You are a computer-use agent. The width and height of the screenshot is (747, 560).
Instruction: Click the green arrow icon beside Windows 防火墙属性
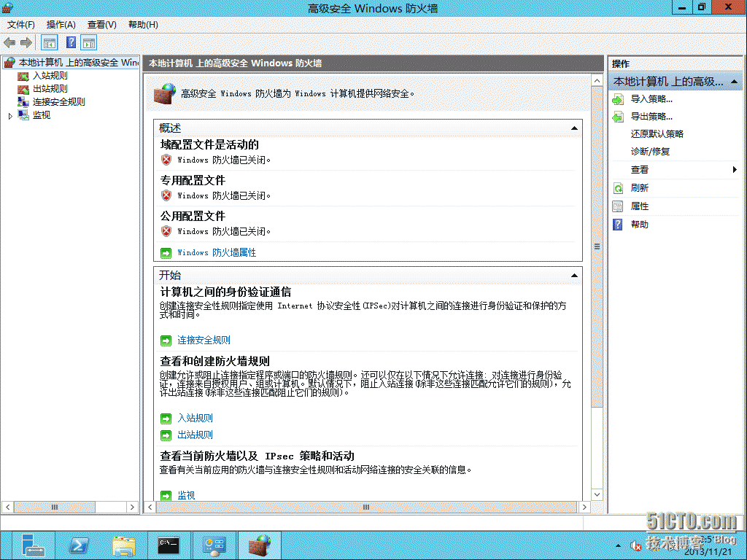click(166, 253)
